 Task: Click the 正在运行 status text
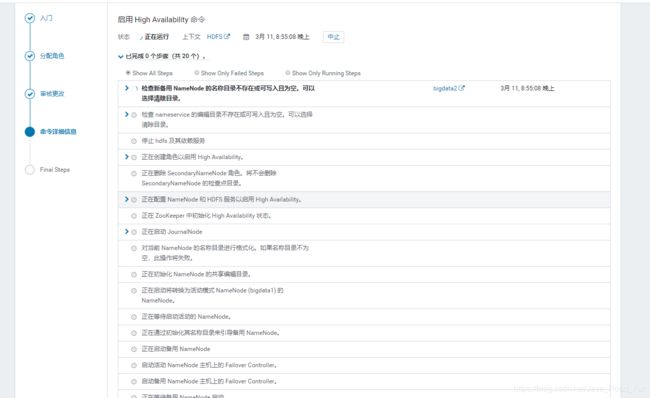click(x=157, y=37)
